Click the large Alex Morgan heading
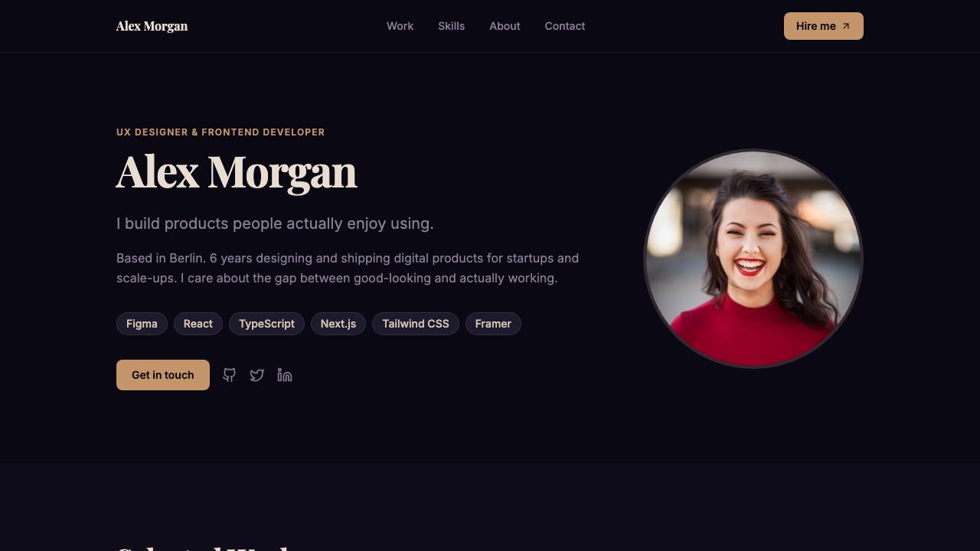This screenshot has width=980, height=551. click(237, 172)
